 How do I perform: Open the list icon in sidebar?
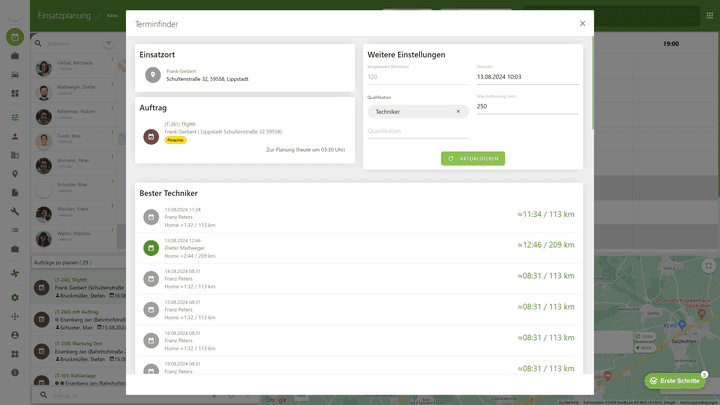pyautogui.click(x=15, y=230)
